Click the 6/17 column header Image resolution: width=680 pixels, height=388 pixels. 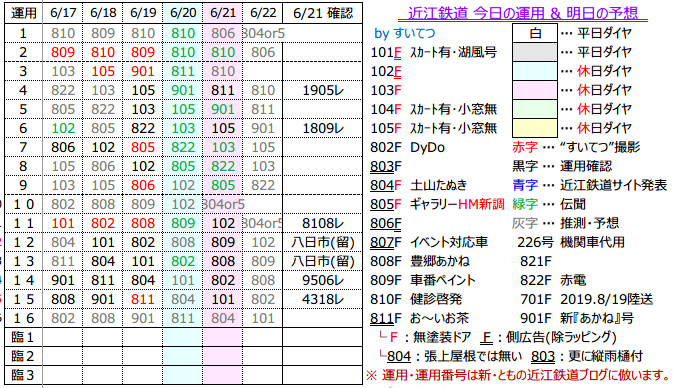[63, 13]
